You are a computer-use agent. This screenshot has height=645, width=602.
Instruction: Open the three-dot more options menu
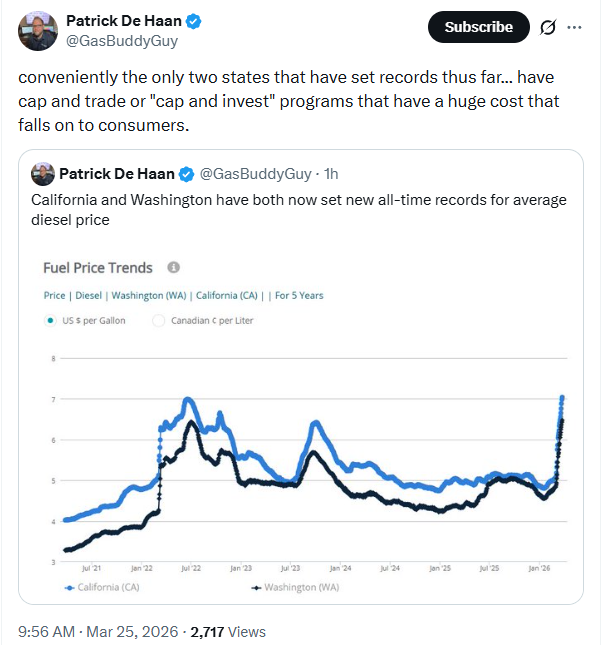574,28
